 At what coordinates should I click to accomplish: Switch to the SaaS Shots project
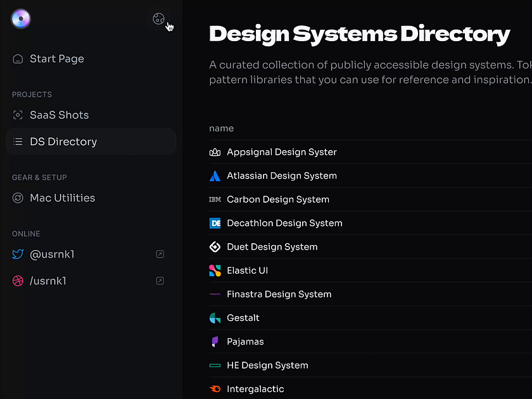[x=60, y=115]
